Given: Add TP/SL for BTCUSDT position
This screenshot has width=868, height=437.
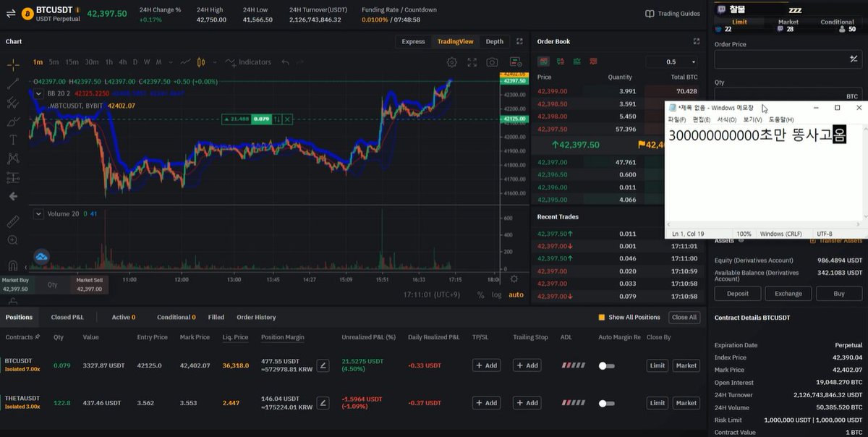Looking at the screenshot, I should (x=486, y=365).
